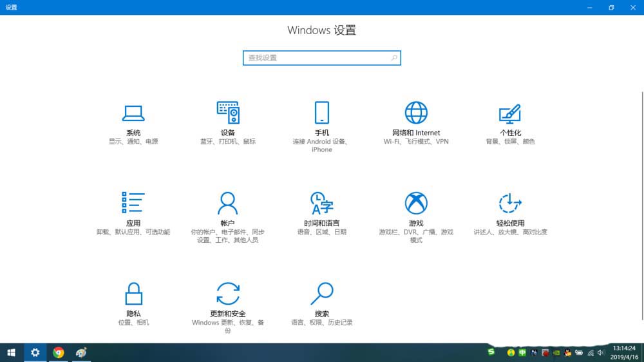Click the yellow round tray icon

[x=511, y=352]
